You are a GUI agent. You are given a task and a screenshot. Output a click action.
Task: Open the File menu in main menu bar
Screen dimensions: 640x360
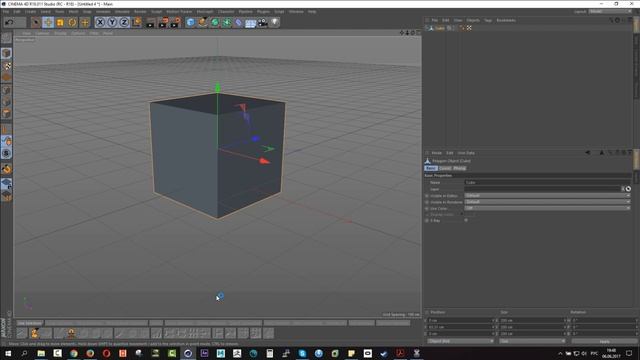coord(6,12)
